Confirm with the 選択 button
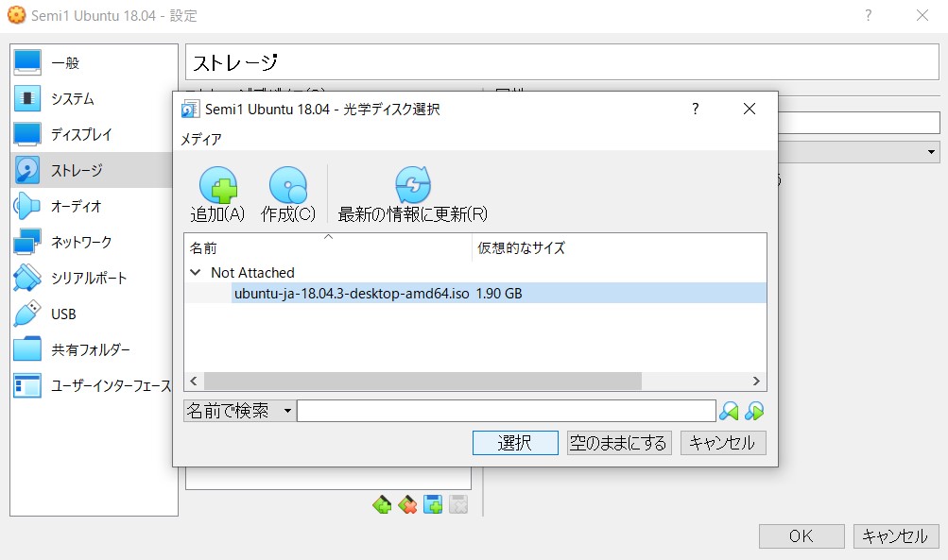 coord(515,443)
